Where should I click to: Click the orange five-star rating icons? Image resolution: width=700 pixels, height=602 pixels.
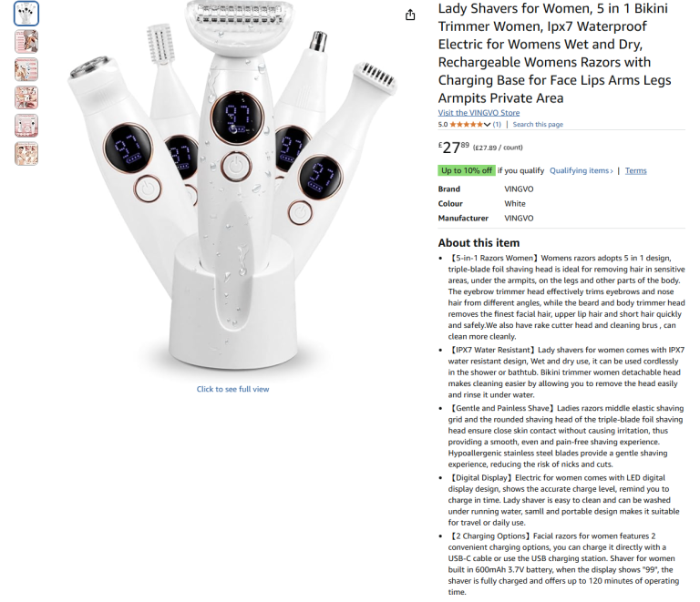(466, 125)
